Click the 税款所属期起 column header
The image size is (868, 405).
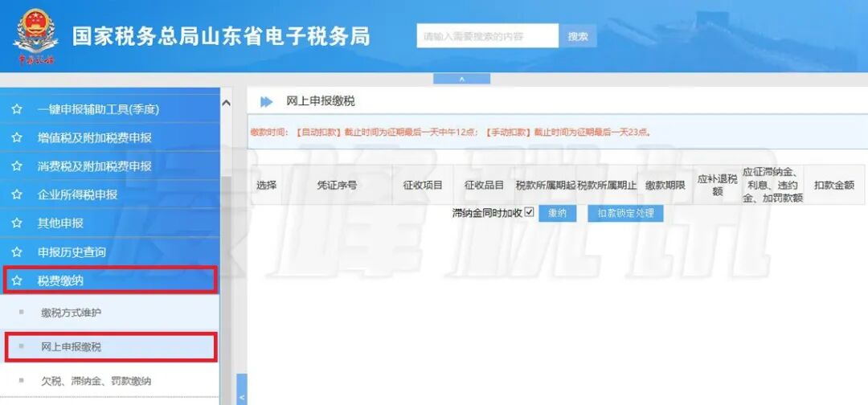(x=546, y=186)
